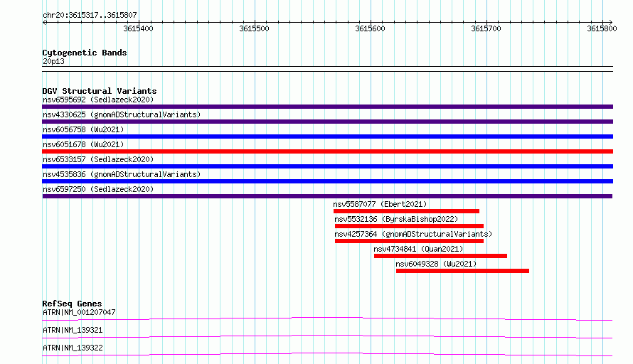
Task: Click the nsv6533157 (Sedlazeck2020) blue bar
Action: click(x=327, y=166)
